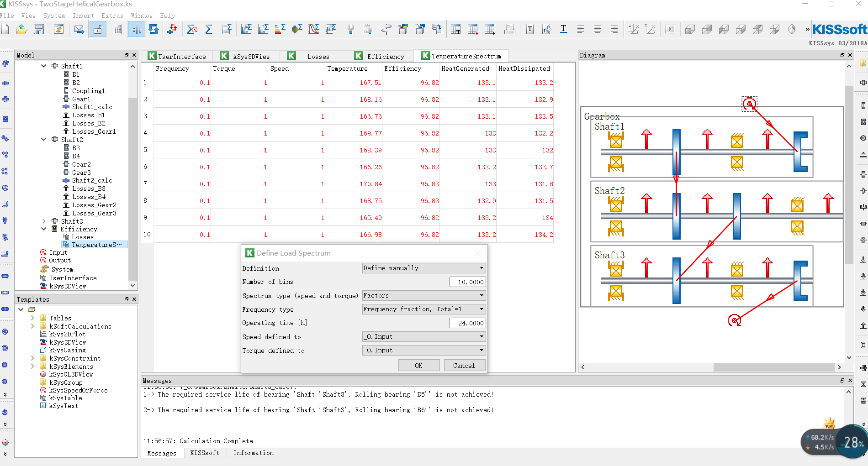Close the Diagram panel
Image resolution: width=868 pixels, height=466 pixels.
850,55
